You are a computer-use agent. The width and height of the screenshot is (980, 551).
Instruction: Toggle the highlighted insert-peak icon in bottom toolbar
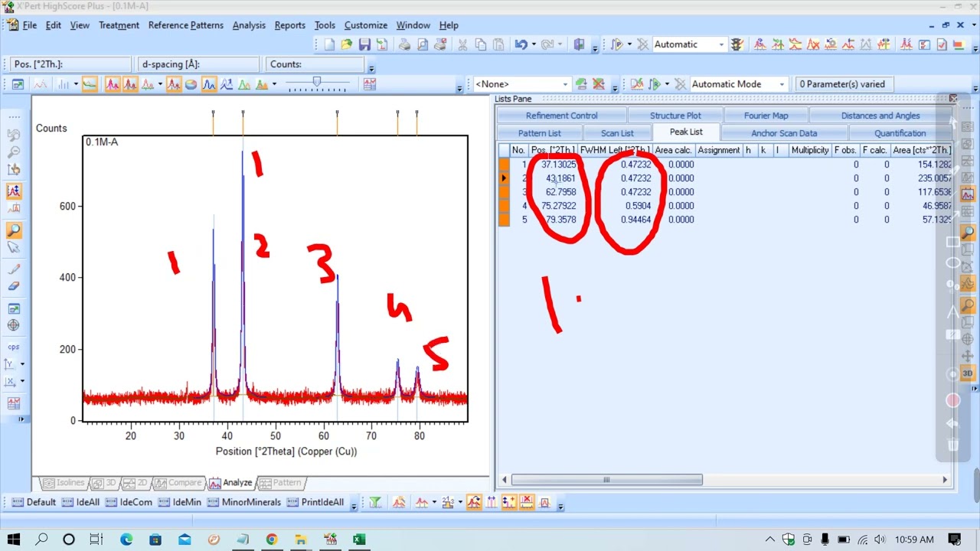[509, 503]
